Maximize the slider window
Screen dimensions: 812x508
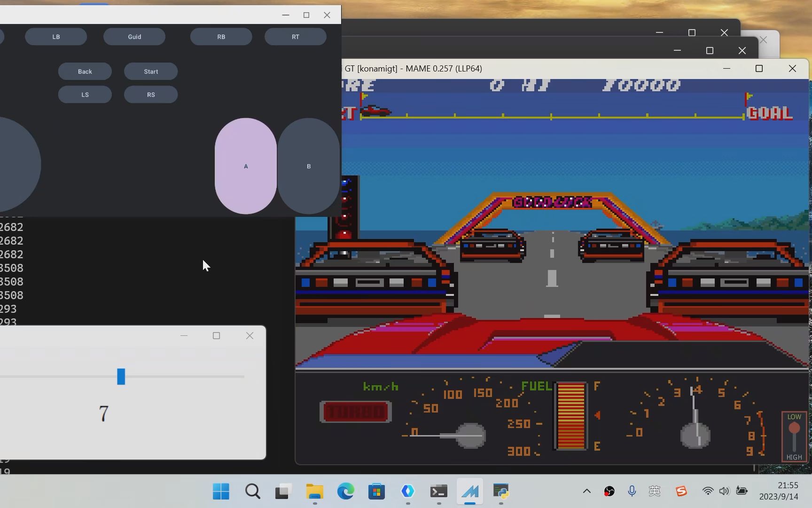coord(216,335)
